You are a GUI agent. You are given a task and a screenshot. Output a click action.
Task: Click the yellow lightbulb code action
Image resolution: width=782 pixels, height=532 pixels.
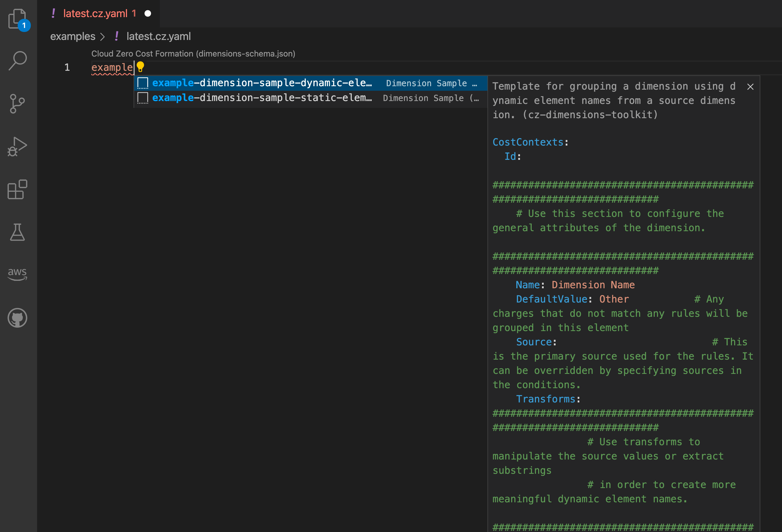coord(140,67)
